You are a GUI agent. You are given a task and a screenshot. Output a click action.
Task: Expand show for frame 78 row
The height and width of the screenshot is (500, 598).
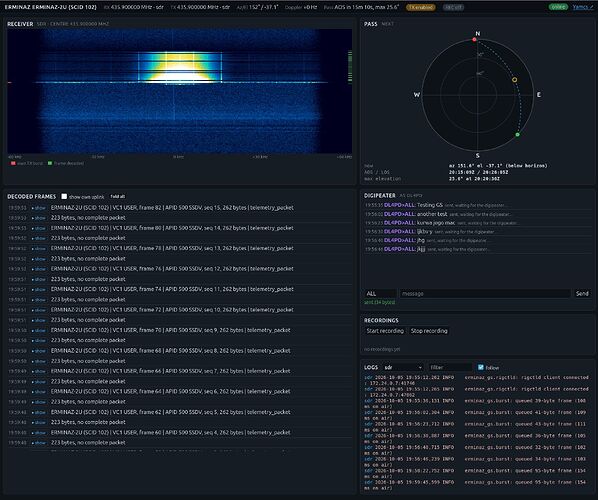tap(39, 248)
